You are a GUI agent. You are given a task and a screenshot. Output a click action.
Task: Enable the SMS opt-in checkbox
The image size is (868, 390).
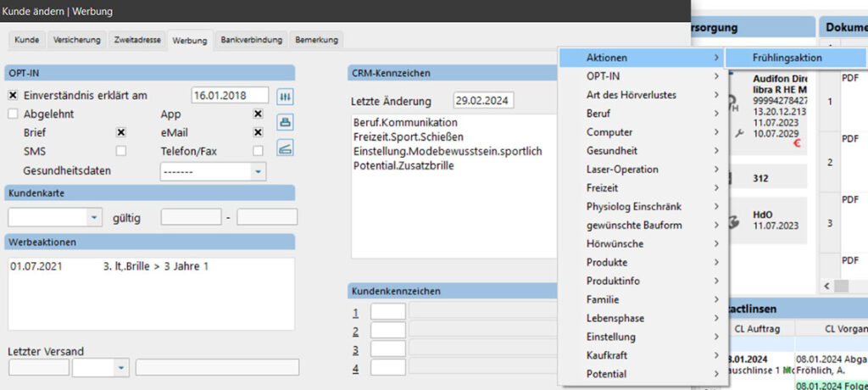pos(121,151)
